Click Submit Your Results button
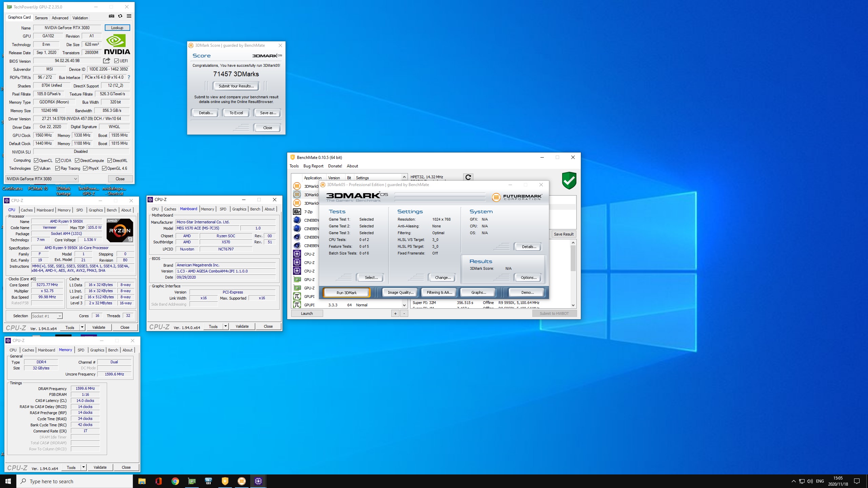Viewport: 868px width, 488px height. (x=236, y=86)
